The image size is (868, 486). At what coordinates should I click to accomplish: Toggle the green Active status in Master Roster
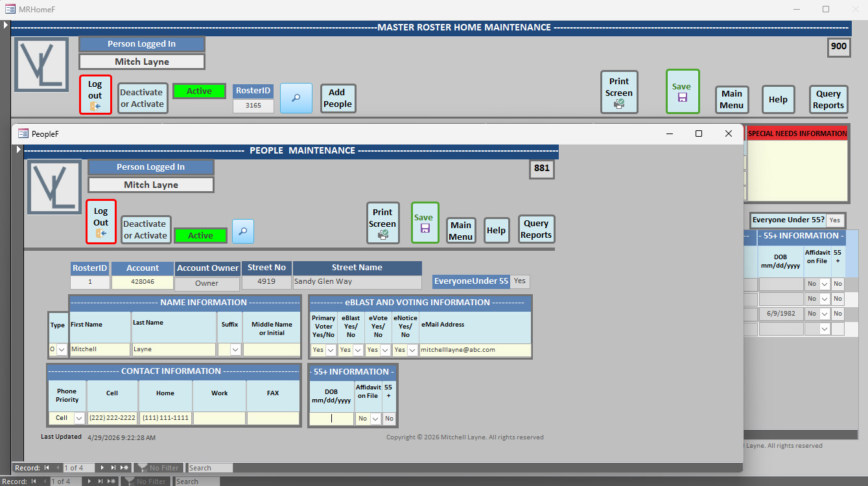199,91
